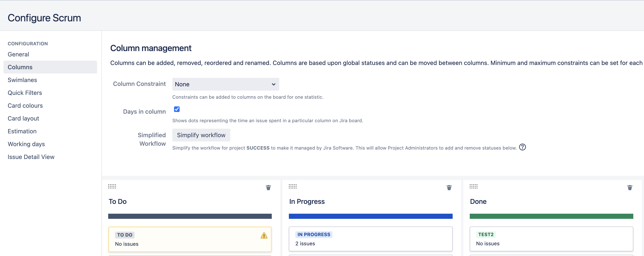Click the In Progress column drag handle
The width and height of the screenshot is (644, 256).
[292, 186]
